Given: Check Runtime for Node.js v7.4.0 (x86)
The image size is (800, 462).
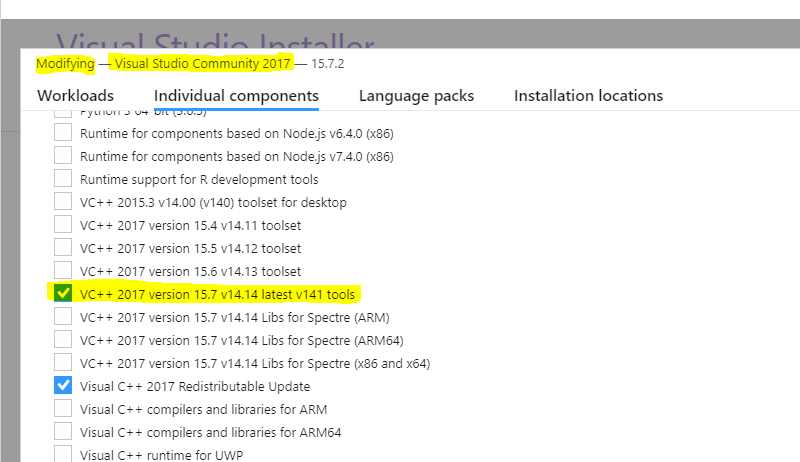Looking at the screenshot, I should pos(63,156).
